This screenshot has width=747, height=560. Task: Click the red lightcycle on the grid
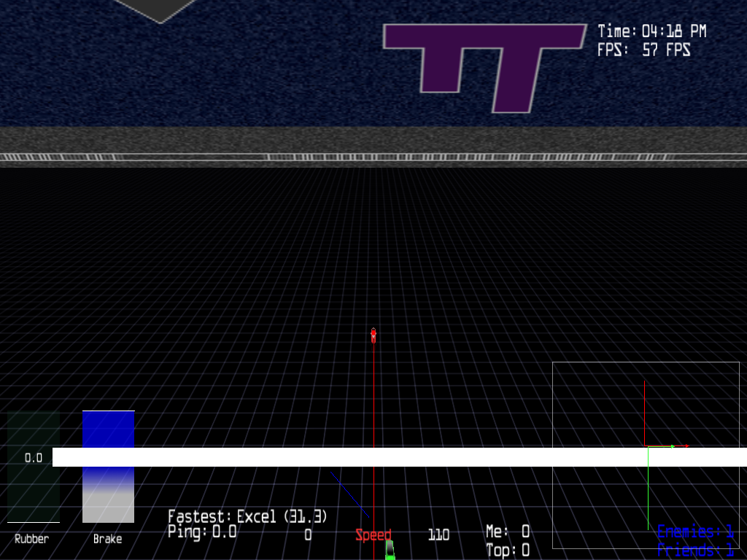(373, 335)
